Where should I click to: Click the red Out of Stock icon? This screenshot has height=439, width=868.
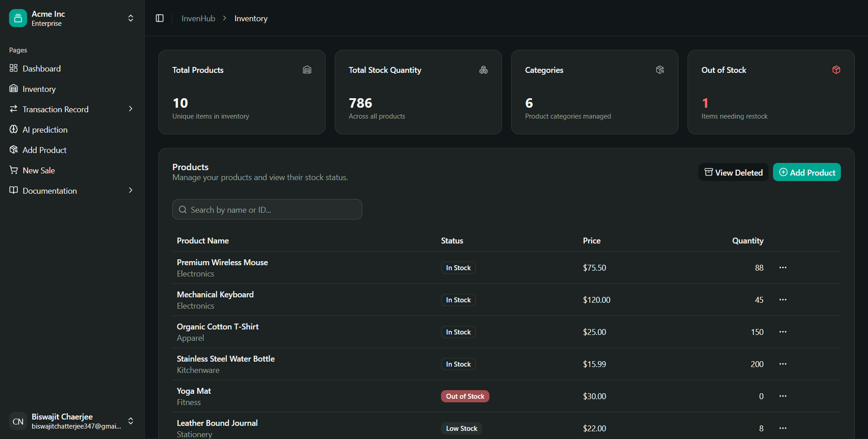tap(836, 70)
